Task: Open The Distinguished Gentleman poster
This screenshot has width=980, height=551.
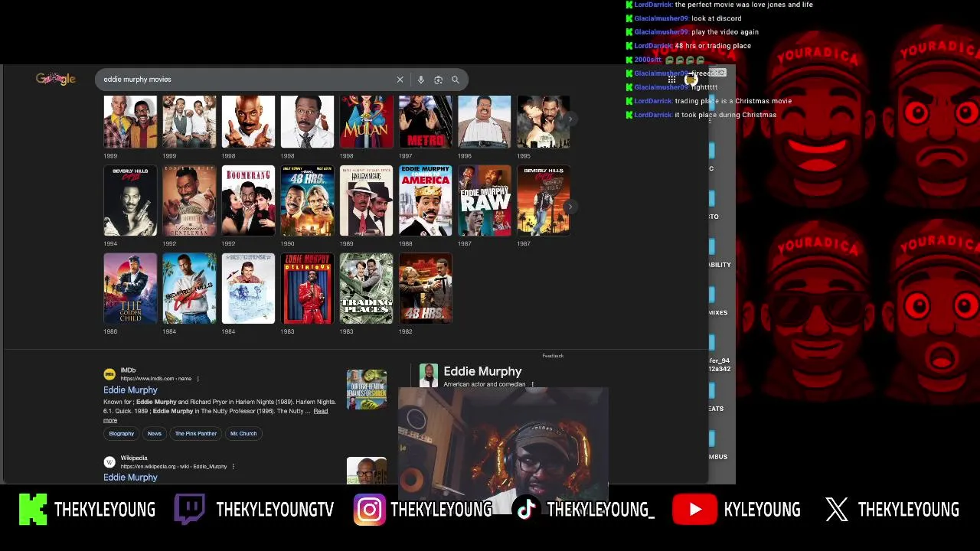Action: pyautogui.click(x=189, y=201)
